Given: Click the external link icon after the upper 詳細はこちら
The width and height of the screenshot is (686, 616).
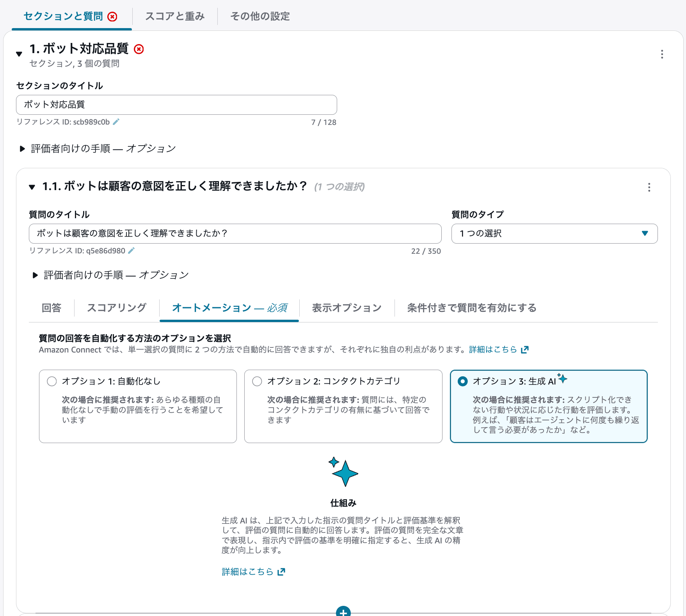Looking at the screenshot, I should (525, 350).
